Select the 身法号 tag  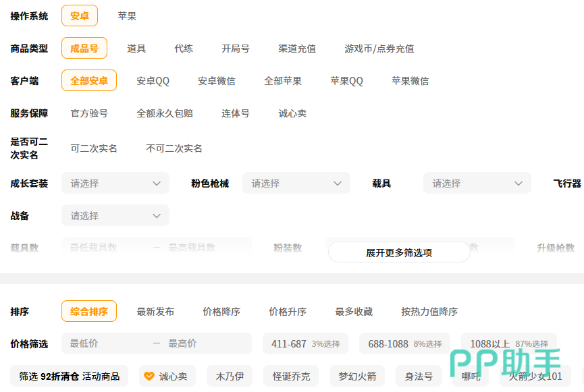tap(419, 376)
